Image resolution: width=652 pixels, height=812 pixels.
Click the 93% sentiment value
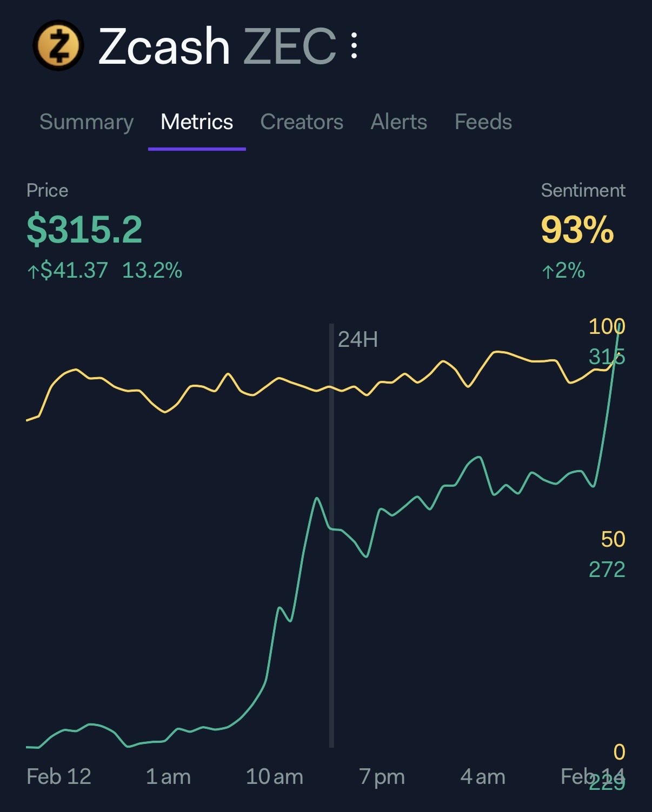(x=577, y=230)
